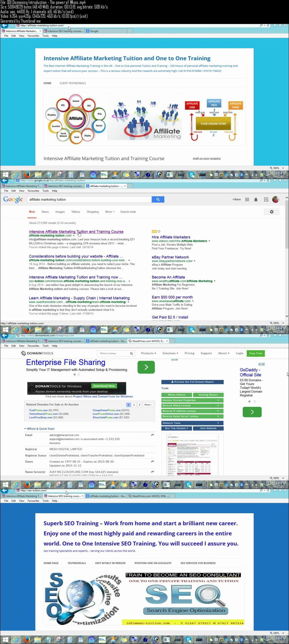Select second carousel dot under GoDaddy ad
This screenshot has width=289, height=644.
click(x=255, y=401)
